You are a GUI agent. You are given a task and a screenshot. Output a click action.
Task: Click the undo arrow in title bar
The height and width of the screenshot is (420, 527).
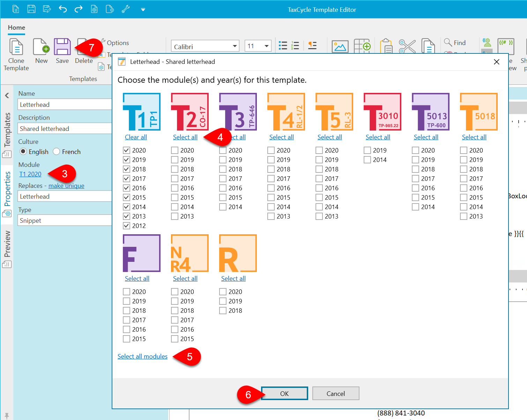click(63, 9)
